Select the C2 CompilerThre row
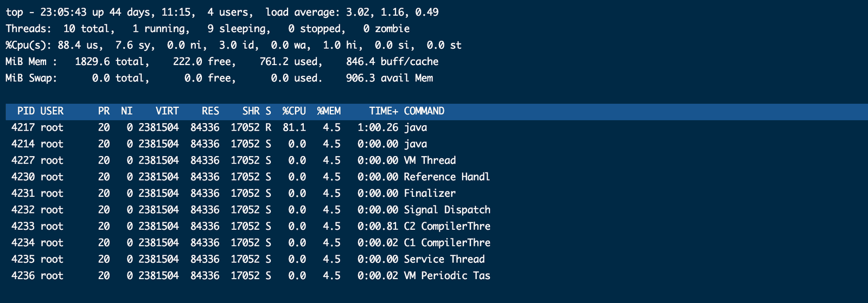Image resolution: width=868 pixels, height=303 pixels. 251,227
